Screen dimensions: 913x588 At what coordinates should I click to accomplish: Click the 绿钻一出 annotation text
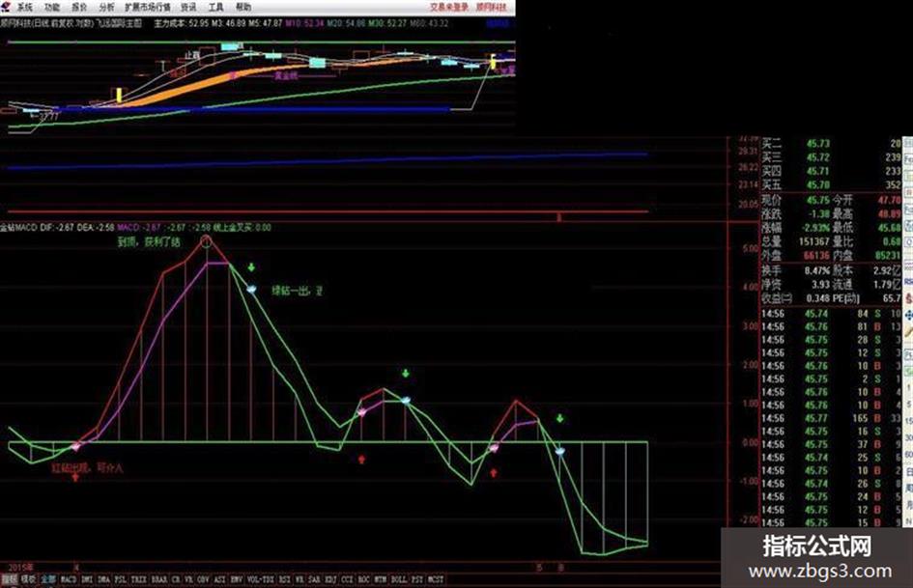coord(297,290)
